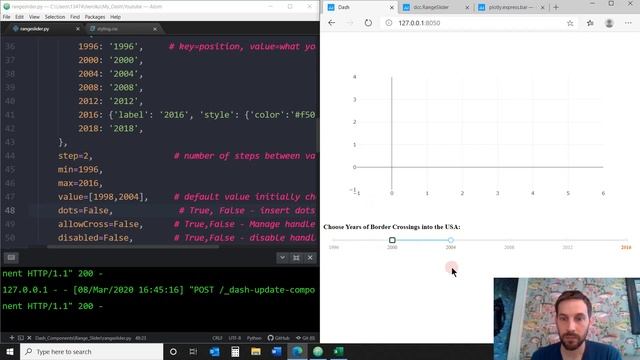Close all terminals from the Atom status bar X
The image size is (640, 360).
(x=29, y=338)
